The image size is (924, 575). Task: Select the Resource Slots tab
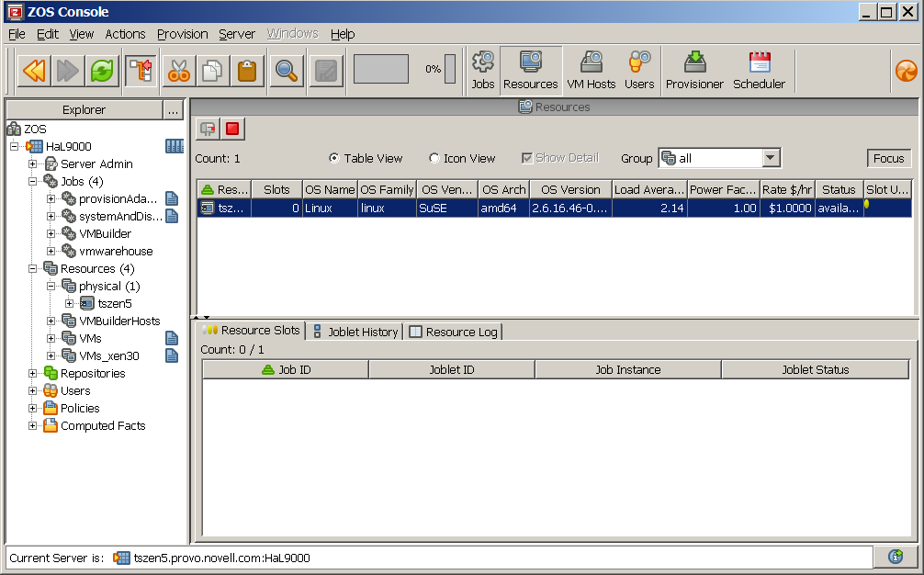click(251, 331)
